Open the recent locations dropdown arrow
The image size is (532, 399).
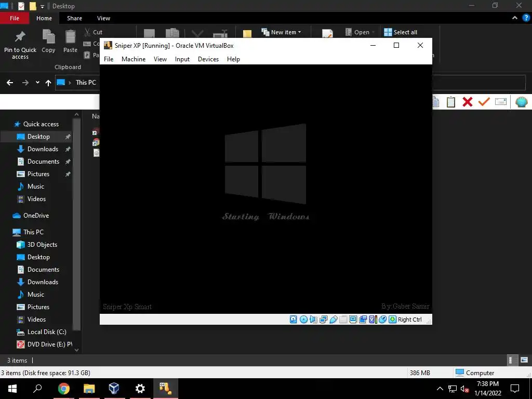pyautogui.click(x=37, y=83)
